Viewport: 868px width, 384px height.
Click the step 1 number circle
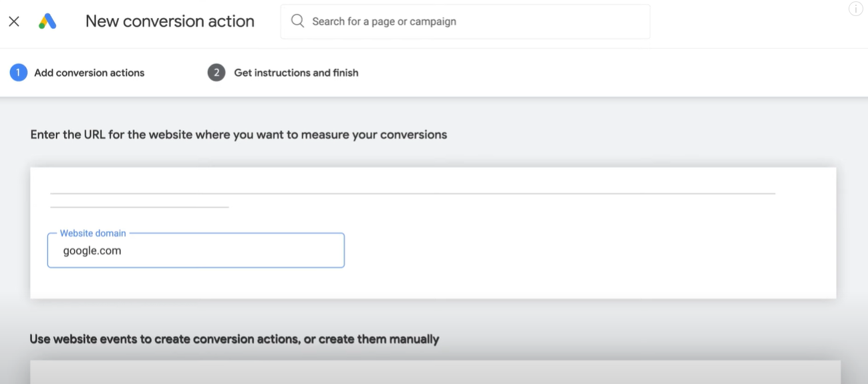18,72
